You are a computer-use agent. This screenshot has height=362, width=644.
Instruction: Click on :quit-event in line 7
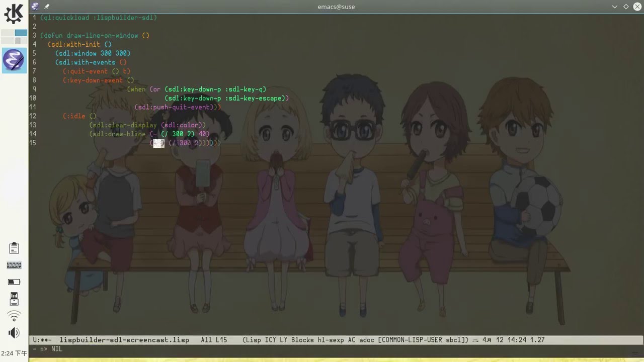pos(87,71)
